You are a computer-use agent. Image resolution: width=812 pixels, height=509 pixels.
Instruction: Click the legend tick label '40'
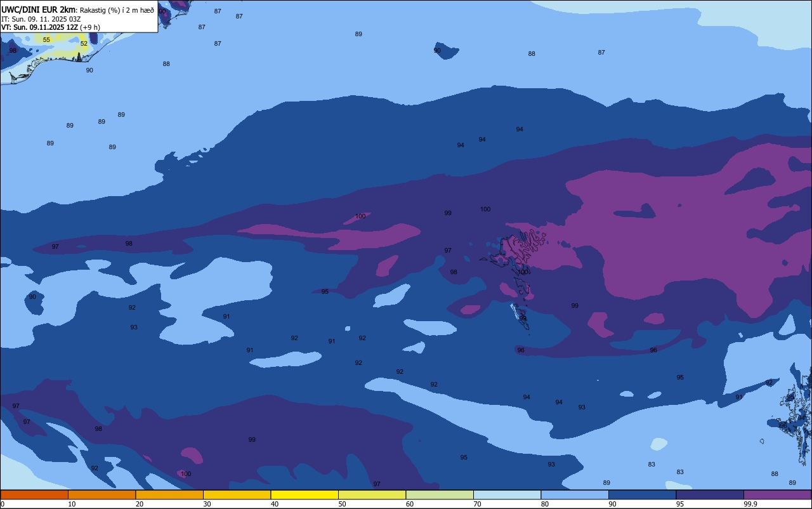point(275,504)
